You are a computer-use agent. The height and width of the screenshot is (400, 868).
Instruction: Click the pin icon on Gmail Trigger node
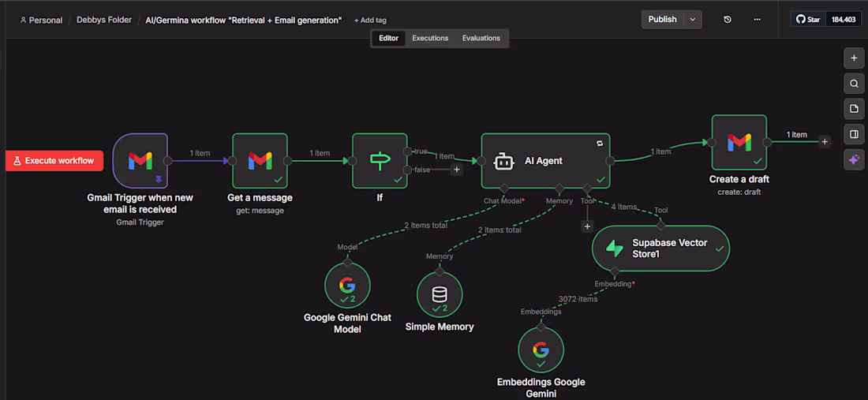pyautogui.click(x=159, y=179)
